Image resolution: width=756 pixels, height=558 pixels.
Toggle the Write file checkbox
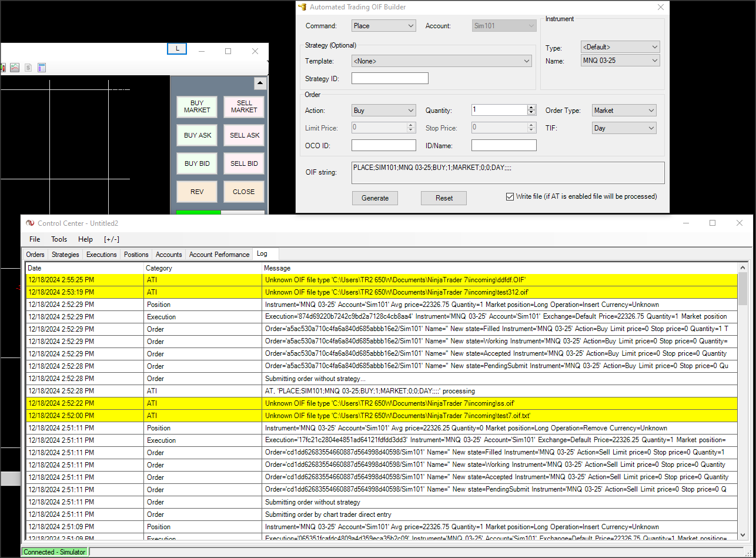(510, 196)
